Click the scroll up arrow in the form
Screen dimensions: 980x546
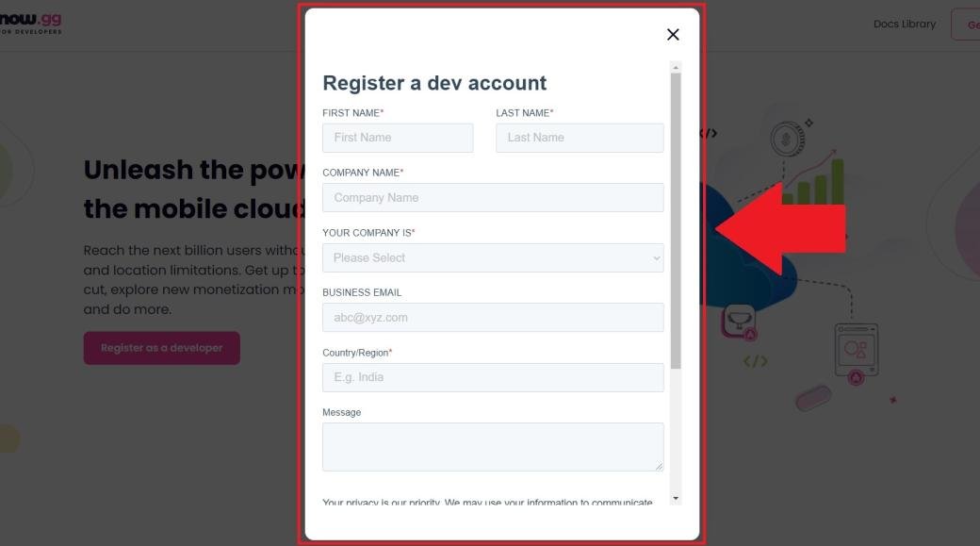tap(676, 68)
